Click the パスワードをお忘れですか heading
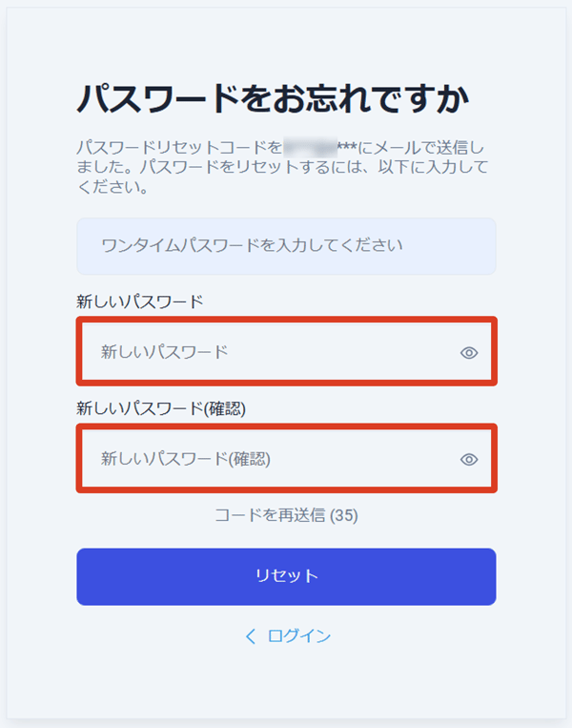The image size is (572, 728). click(x=275, y=99)
